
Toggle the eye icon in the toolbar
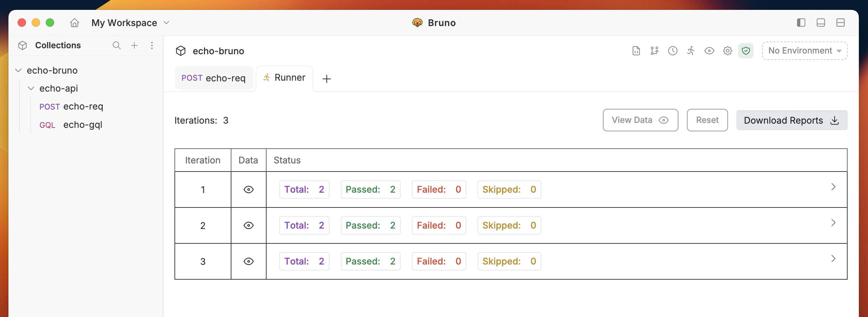(709, 50)
